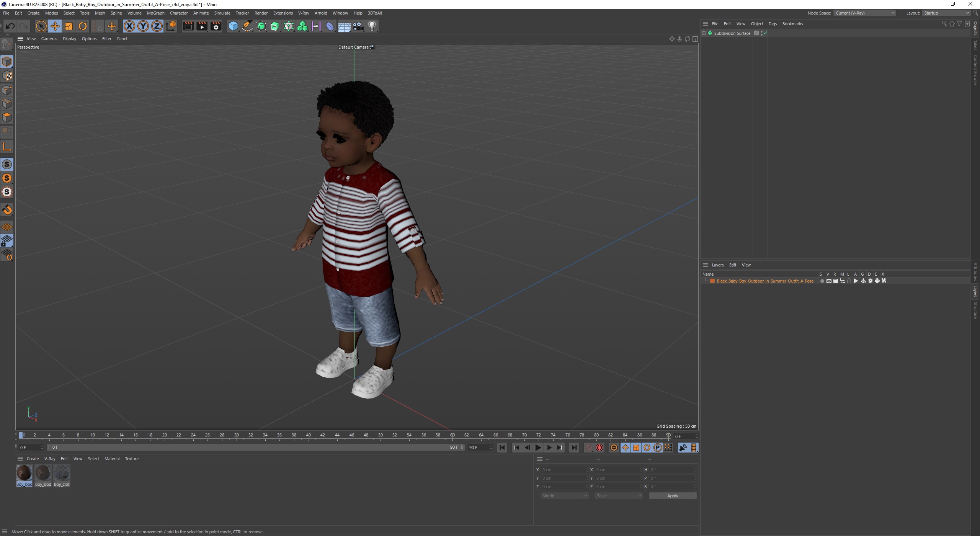Image resolution: width=980 pixels, height=536 pixels.
Task: Open material manager hamburger menu
Action: click(x=20, y=459)
